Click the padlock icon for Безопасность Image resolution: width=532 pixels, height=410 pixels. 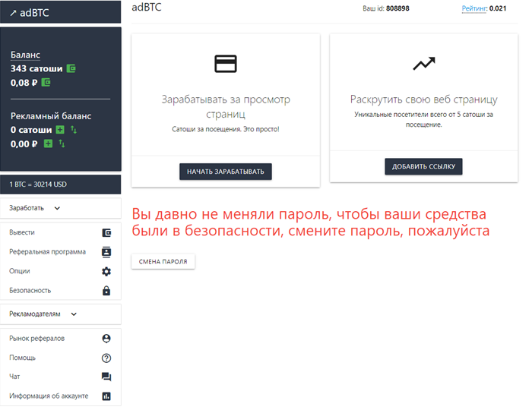[x=106, y=291]
